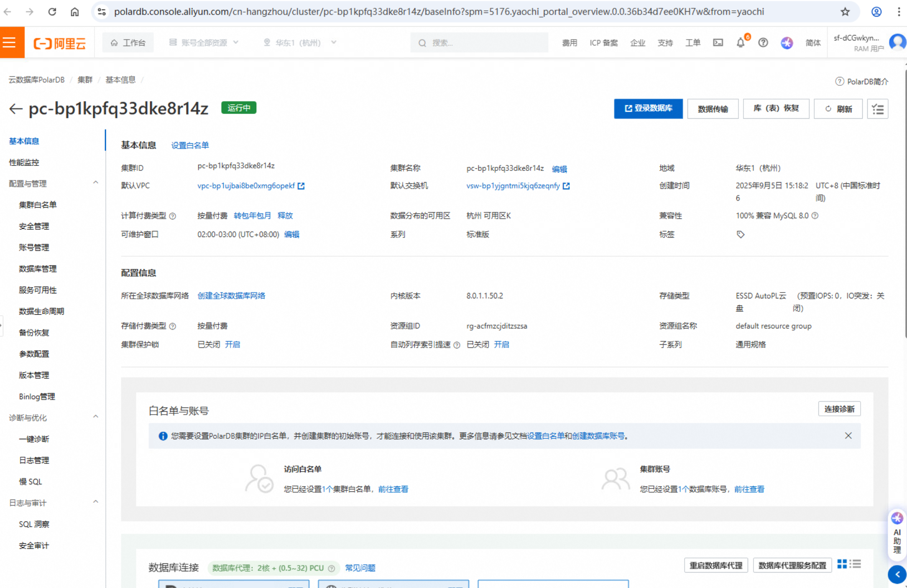Open the 华东1（杭州）region dropdown

300,43
